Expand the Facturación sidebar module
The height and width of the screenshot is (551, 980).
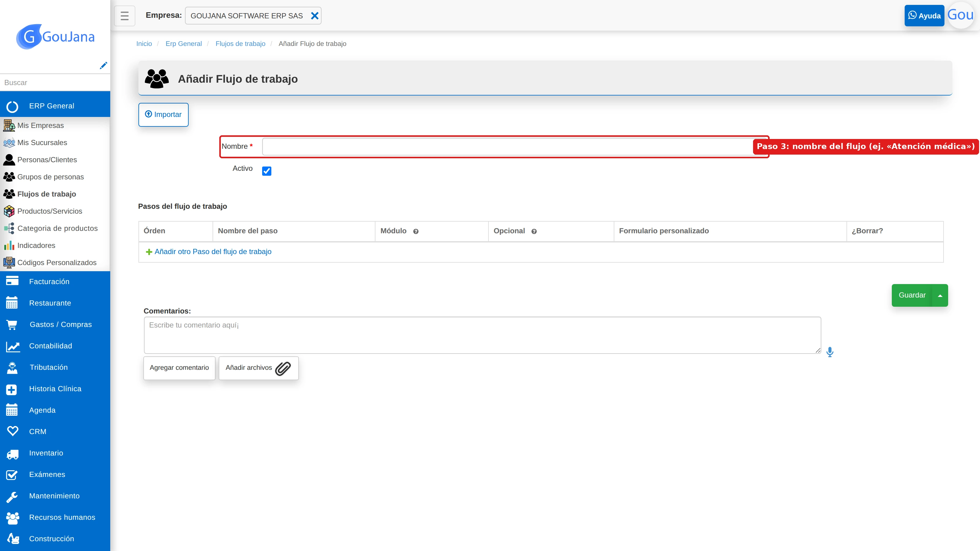point(55,281)
